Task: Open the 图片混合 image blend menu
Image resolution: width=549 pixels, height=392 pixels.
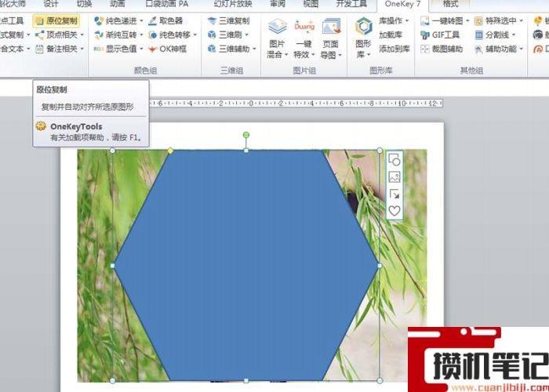Action: click(277, 38)
